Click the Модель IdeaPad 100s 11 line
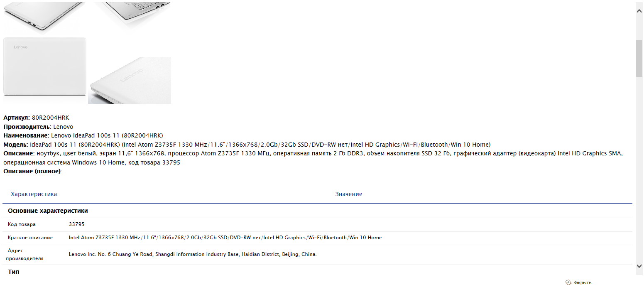This screenshot has width=644, height=285. 247,145
